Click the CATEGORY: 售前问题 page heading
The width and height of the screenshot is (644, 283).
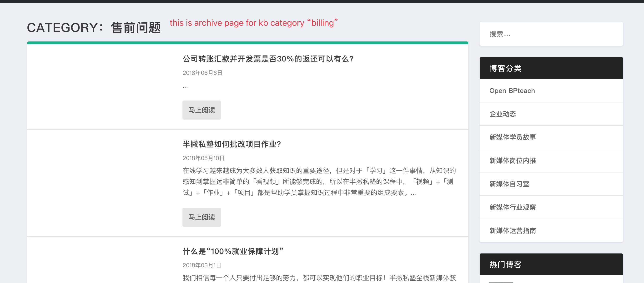pyautogui.click(x=94, y=27)
